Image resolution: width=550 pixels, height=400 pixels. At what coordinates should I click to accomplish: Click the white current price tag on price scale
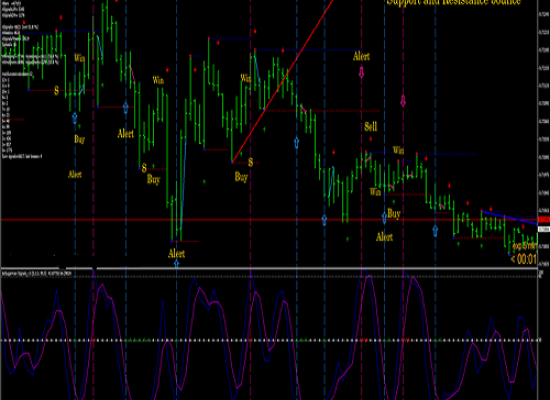[544, 229]
